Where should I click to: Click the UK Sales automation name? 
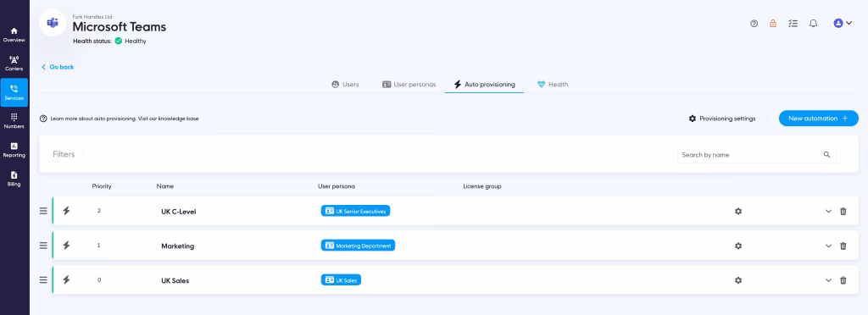pos(175,281)
